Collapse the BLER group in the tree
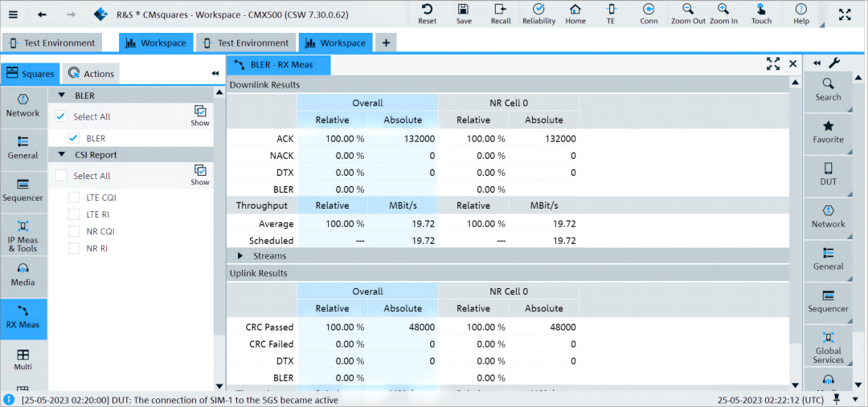868x407 pixels. tap(62, 96)
